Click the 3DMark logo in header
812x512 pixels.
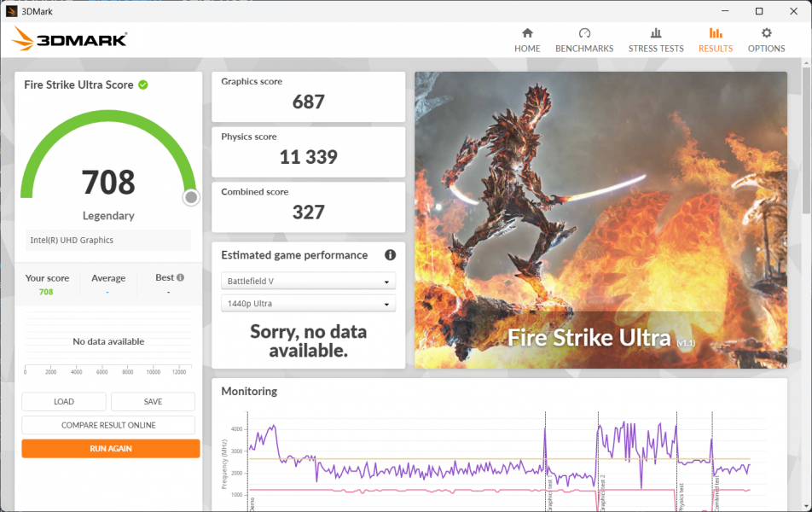tap(70, 39)
